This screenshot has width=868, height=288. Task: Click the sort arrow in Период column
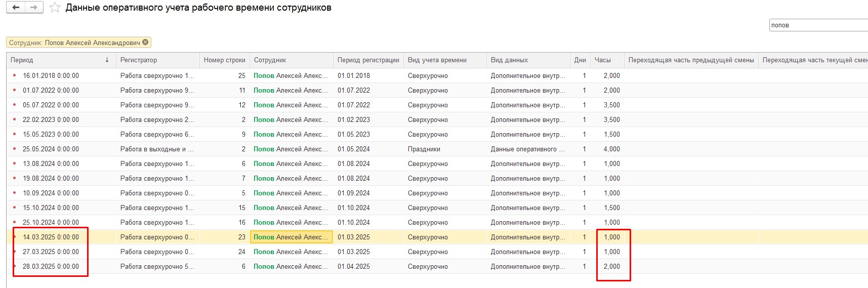click(x=107, y=60)
